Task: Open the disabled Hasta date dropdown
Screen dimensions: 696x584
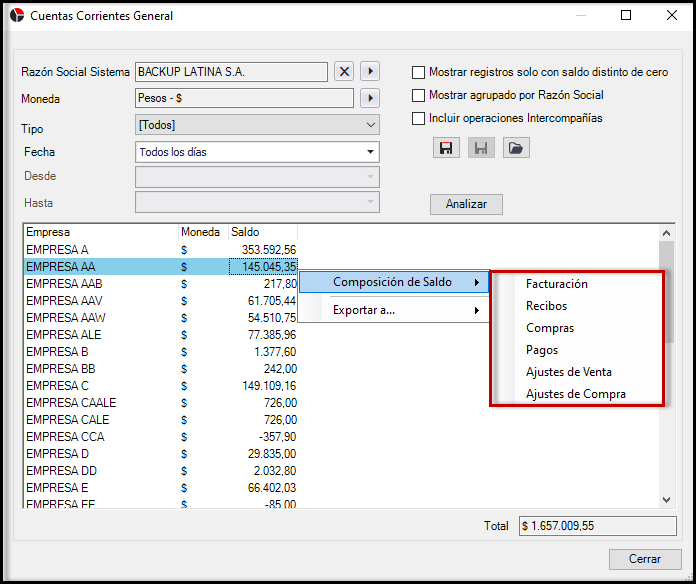Action: click(x=257, y=202)
